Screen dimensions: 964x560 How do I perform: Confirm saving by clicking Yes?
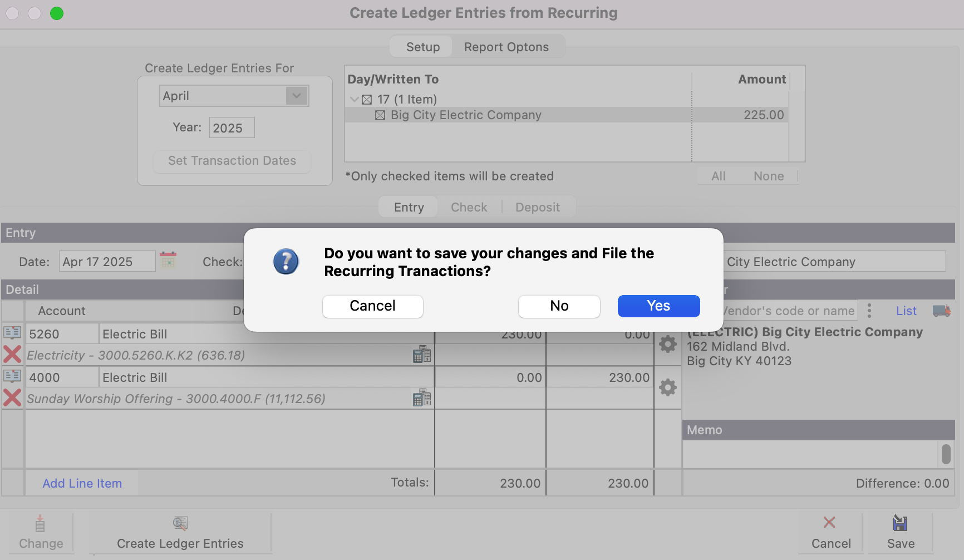point(658,306)
